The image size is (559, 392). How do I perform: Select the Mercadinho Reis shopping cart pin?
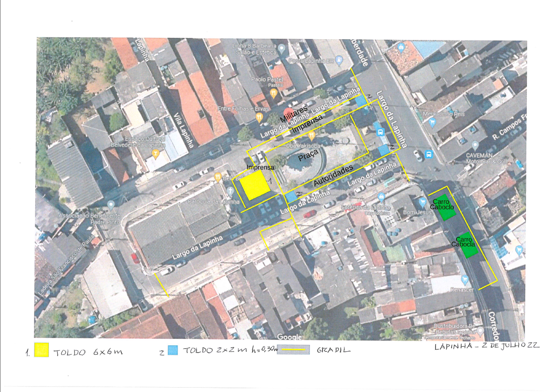pyautogui.click(x=432, y=122)
